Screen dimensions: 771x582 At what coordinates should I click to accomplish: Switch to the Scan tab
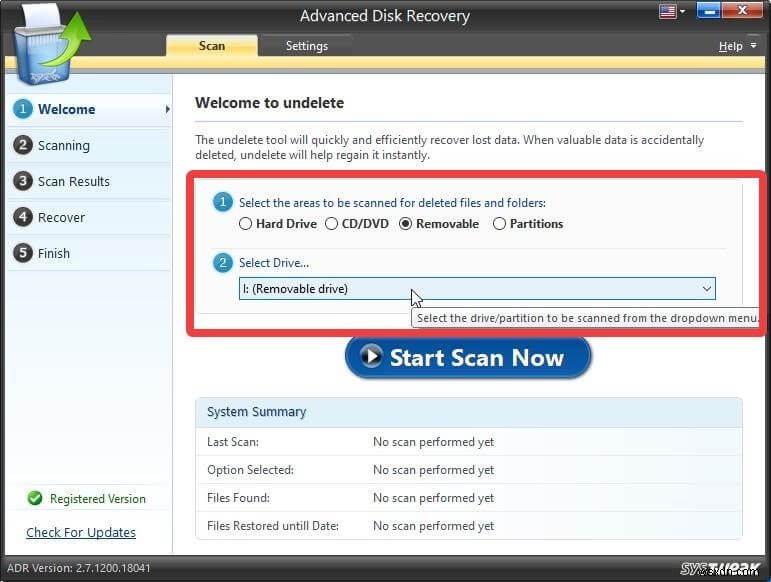212,46
